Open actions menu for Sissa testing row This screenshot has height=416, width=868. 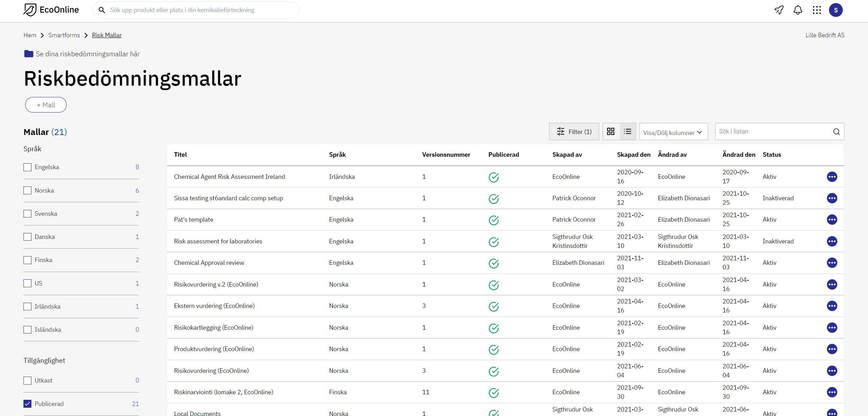(832, 198)
